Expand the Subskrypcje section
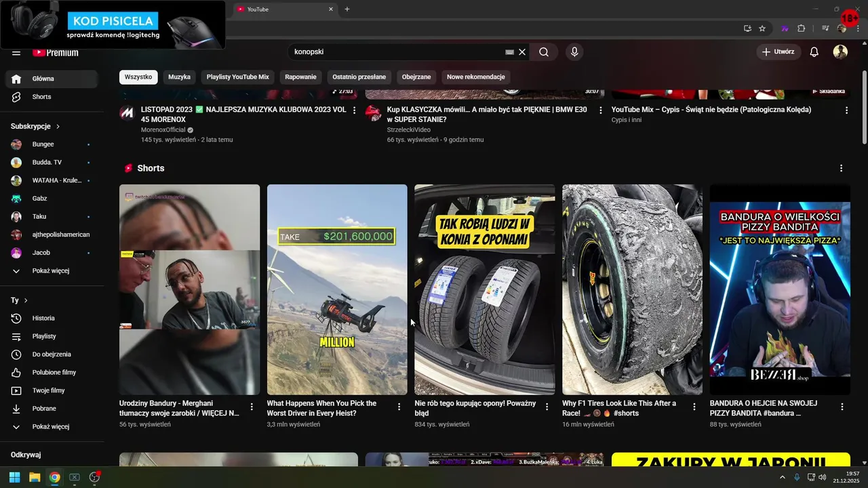Image resolution: width=868 pixels, height=488 pixels. [36, 126]
